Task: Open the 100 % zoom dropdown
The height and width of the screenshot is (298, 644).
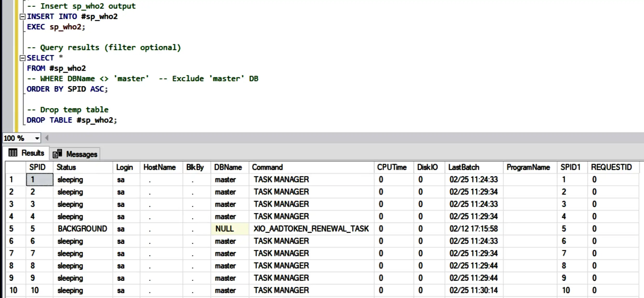Action: pyautogui.click(x=37, y=138)
